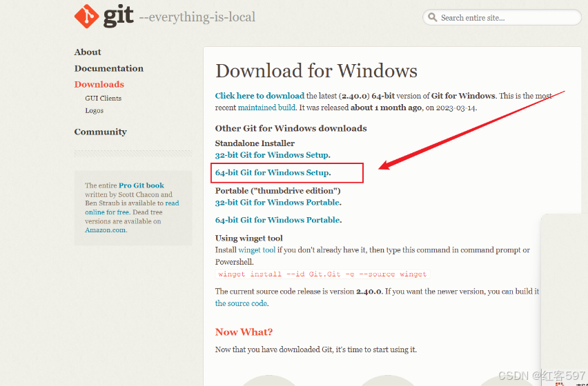Download 64-bit Git for Windows Portable
The height and width of the screenshot is (386, 588).
277,220
